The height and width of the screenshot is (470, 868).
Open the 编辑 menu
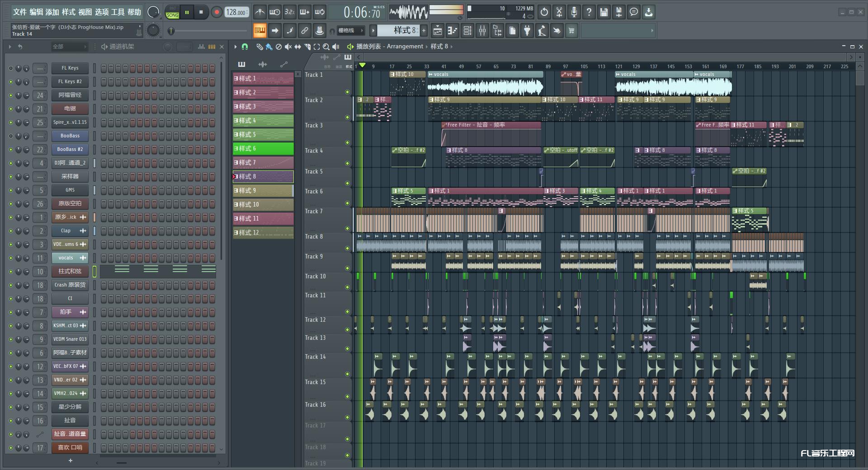(36, 12)
